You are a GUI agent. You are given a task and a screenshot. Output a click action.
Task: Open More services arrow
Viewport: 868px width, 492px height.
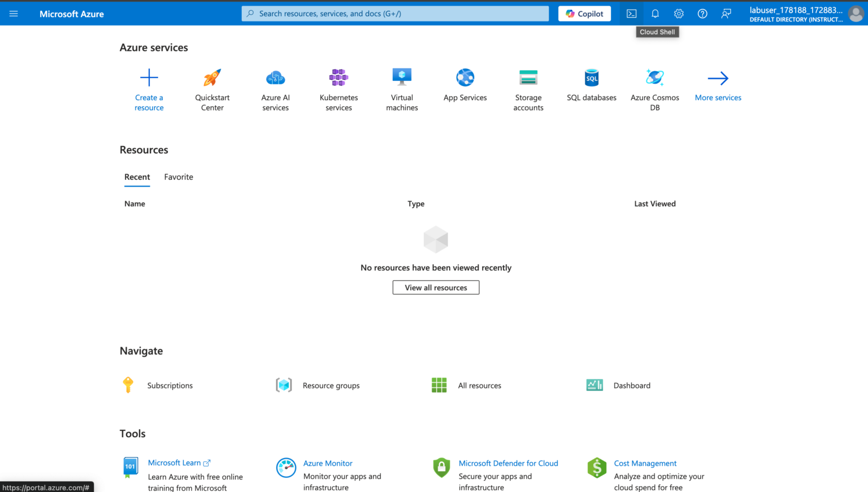pos(718,88)
